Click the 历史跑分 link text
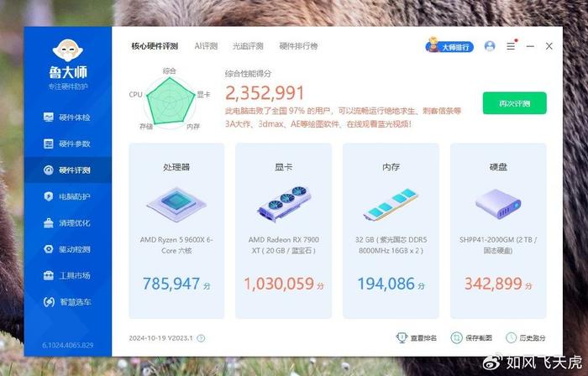Screen dimensions: 588x376 tap(533, 337)
